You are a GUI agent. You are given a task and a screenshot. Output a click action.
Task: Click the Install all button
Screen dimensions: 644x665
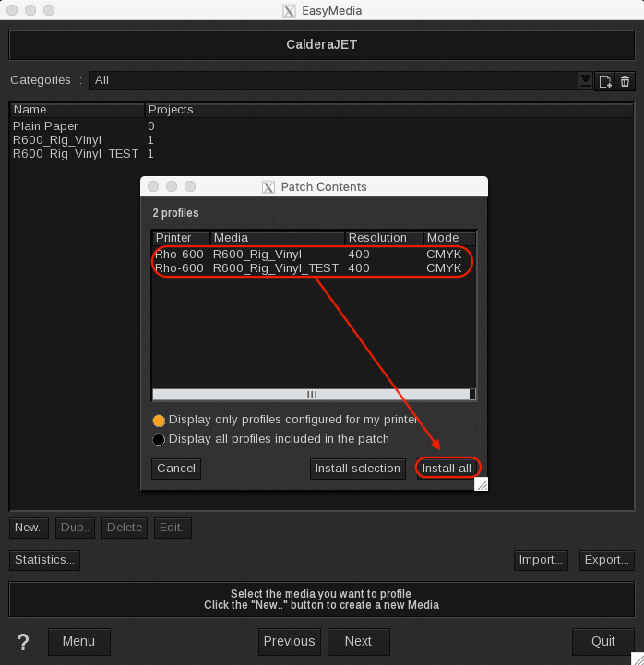[447, 469]
